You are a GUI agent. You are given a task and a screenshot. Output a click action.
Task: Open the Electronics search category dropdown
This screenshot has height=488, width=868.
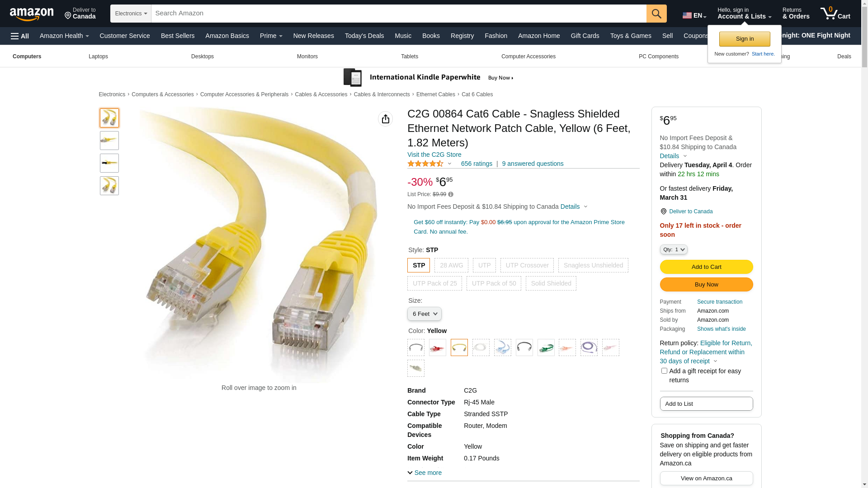pyautogui.click(x=131, y=14)
